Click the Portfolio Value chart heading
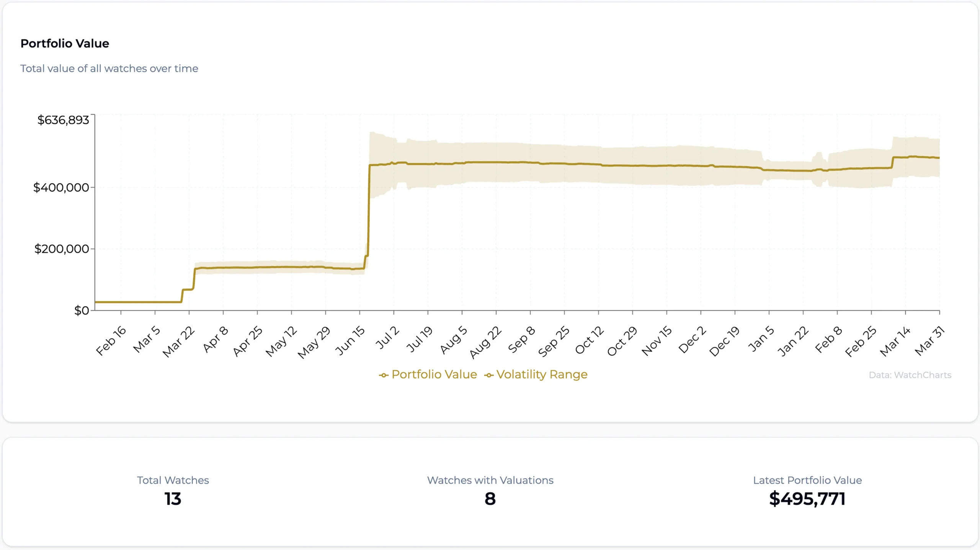This screenshot has width=980, height=550. click(x=65, y=44)
